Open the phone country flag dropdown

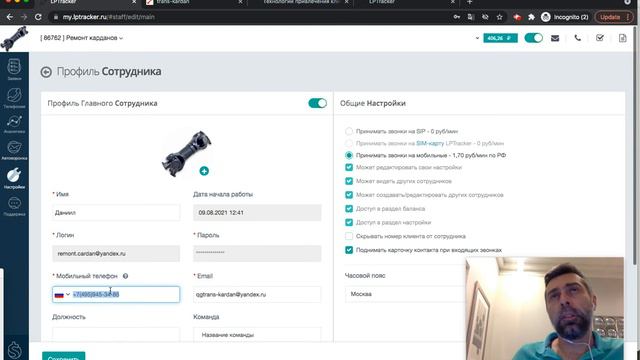tap(62, 295)
